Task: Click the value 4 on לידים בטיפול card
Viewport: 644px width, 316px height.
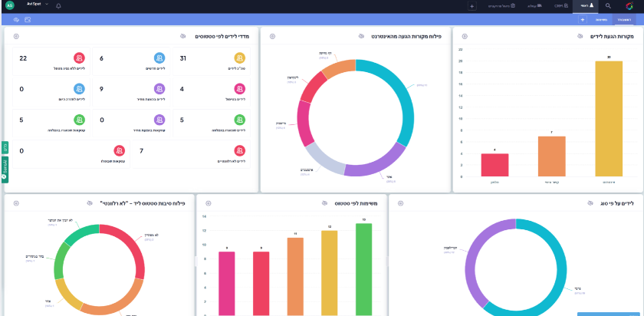Action: (182, 89)
